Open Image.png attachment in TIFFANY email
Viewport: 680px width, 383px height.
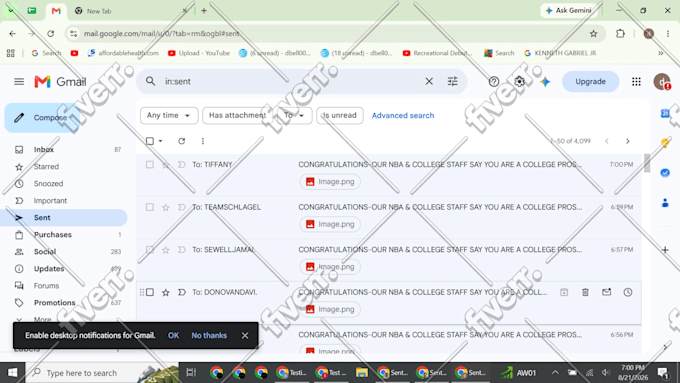330,182
